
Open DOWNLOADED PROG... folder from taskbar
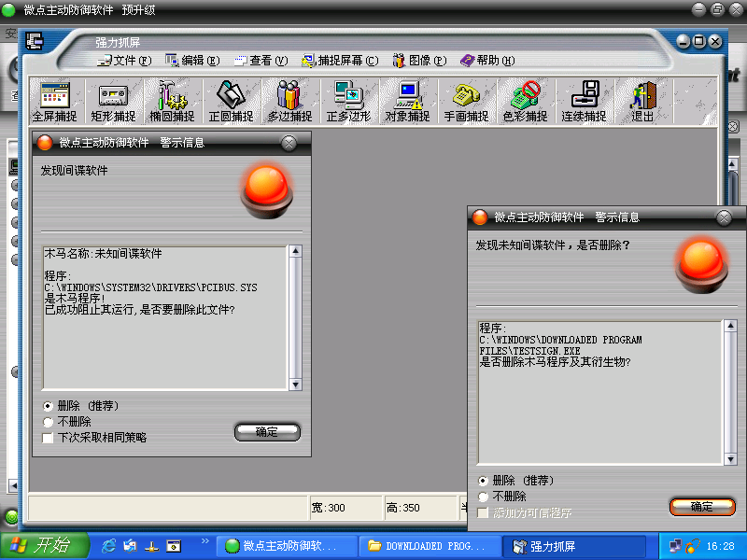pos(430,545)
